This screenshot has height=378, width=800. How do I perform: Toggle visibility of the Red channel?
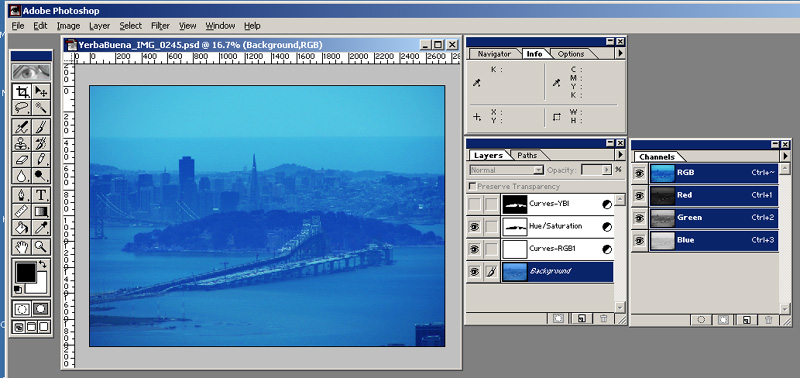(x=639, y=195)
